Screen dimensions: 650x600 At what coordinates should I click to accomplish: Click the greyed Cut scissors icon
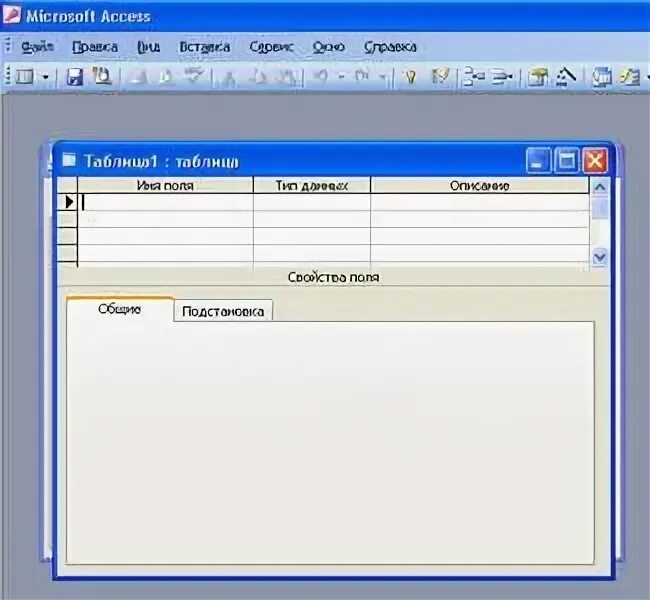228,78
